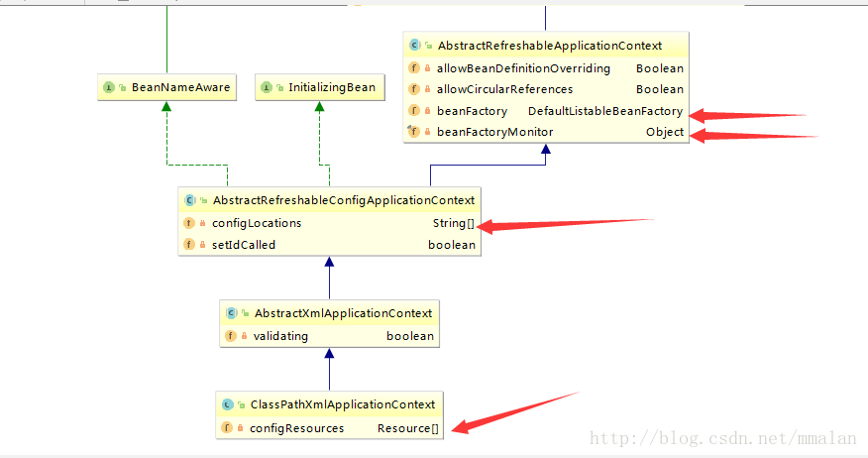Click lock icon beside setIdCalled
868x458 pixels.
202,244
